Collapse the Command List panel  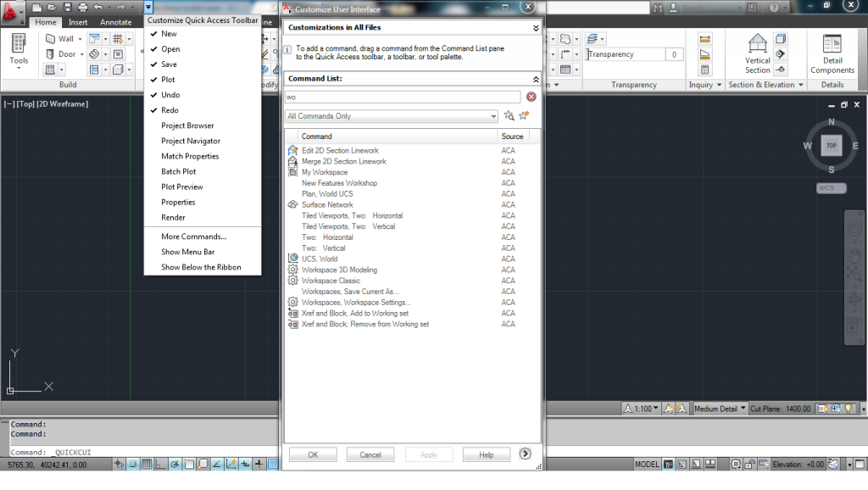coord(536,79)
